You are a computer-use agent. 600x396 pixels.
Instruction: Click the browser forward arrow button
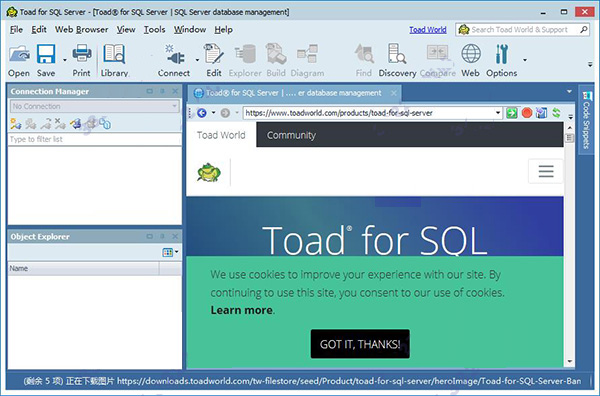pos(225,113)
